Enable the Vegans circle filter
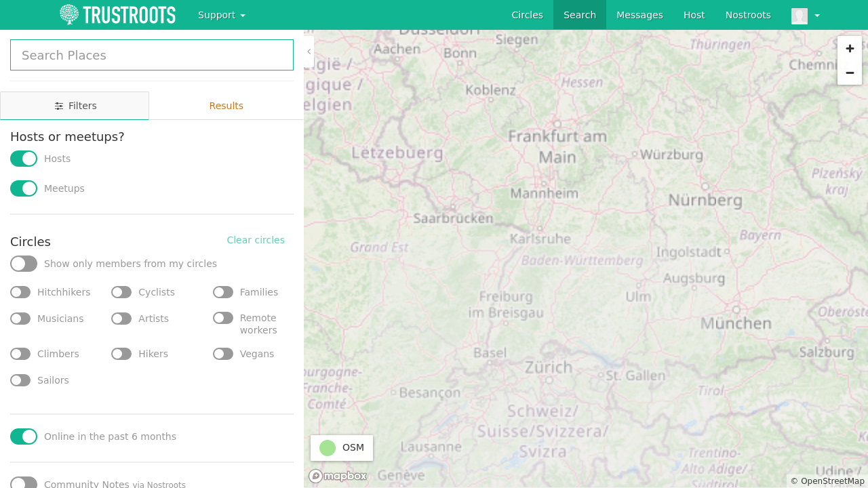This screenshot has width=868, height=488. pos(223,354)
